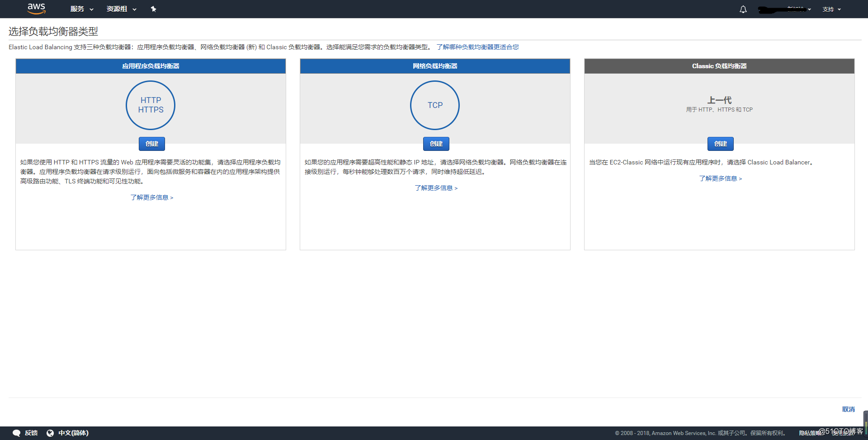This screenshot has width=868, height=440.
Task: Open 了解更多信息 under Classic load balancer
Action: 721,178
